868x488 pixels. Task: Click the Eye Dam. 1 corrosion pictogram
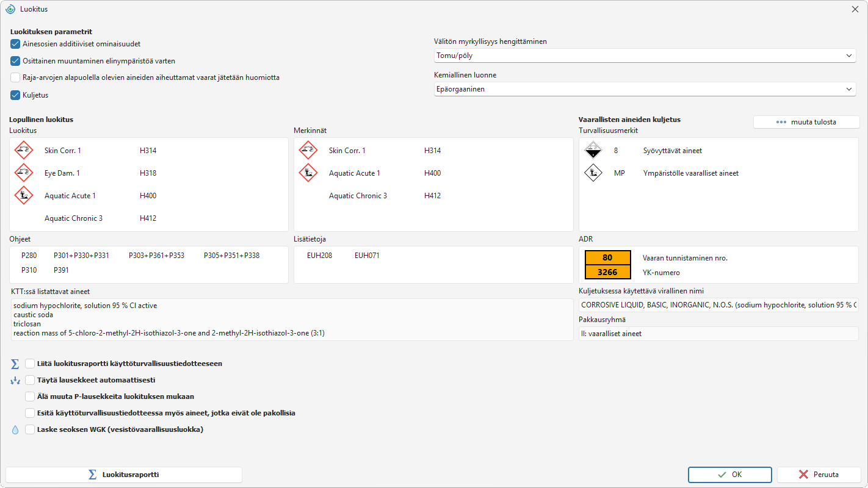(23, 173)
